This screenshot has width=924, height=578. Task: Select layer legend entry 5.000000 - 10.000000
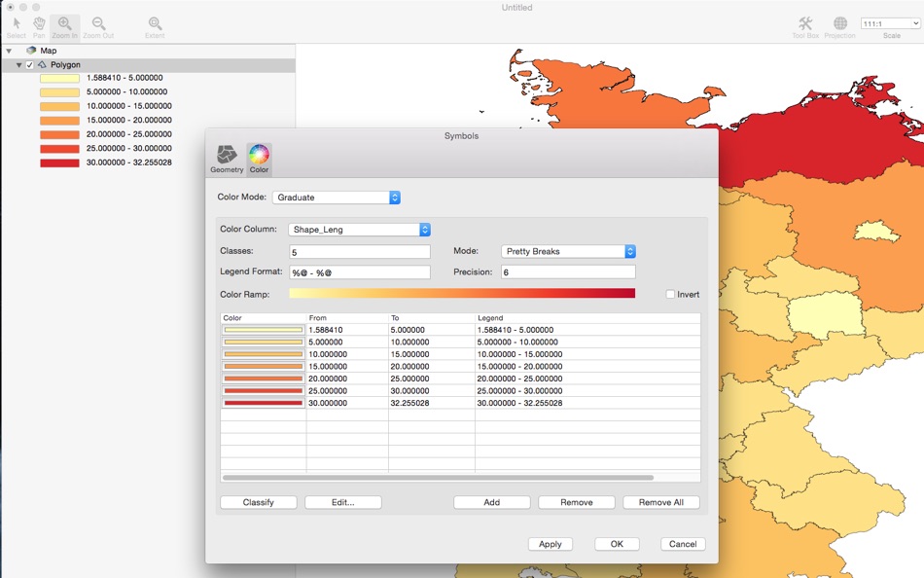[126, 92]
